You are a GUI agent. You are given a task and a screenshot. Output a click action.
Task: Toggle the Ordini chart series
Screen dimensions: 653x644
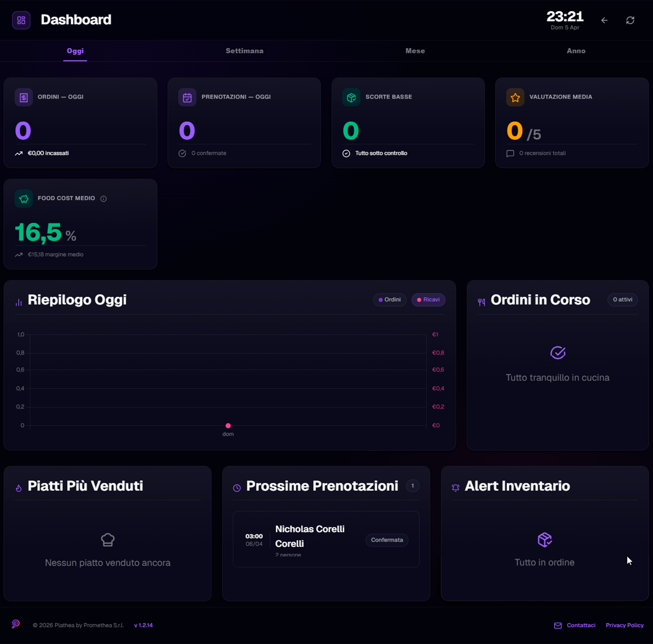click(389, 300)
